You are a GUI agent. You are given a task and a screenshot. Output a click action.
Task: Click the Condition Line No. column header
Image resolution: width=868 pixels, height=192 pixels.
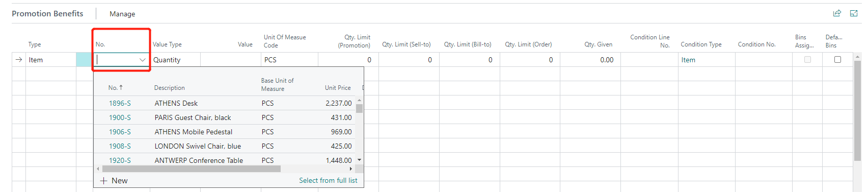pos(650,41)
